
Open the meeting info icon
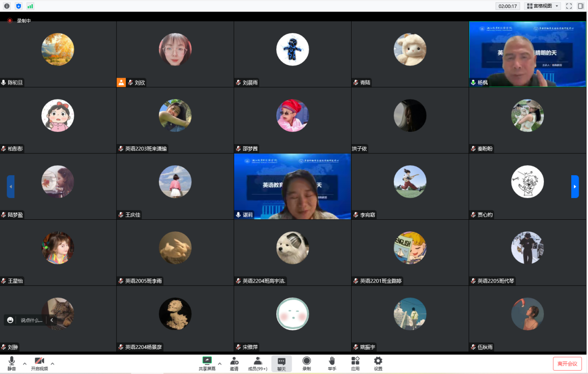click(x=7, y=6)
